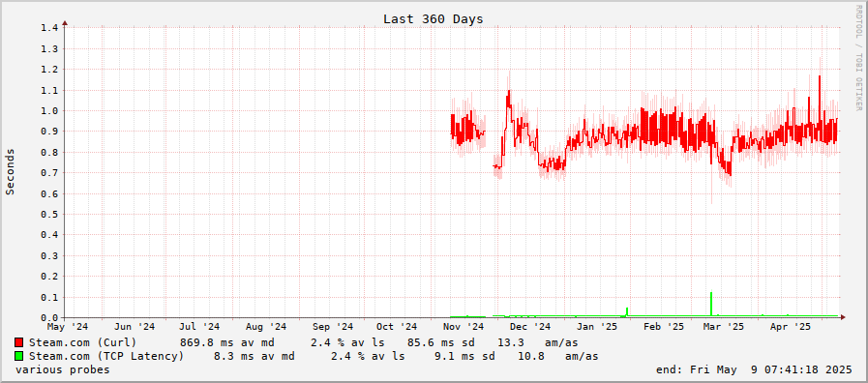
Task: Click the '8.3 ms av md' TCP statistic
Action: 254,356
